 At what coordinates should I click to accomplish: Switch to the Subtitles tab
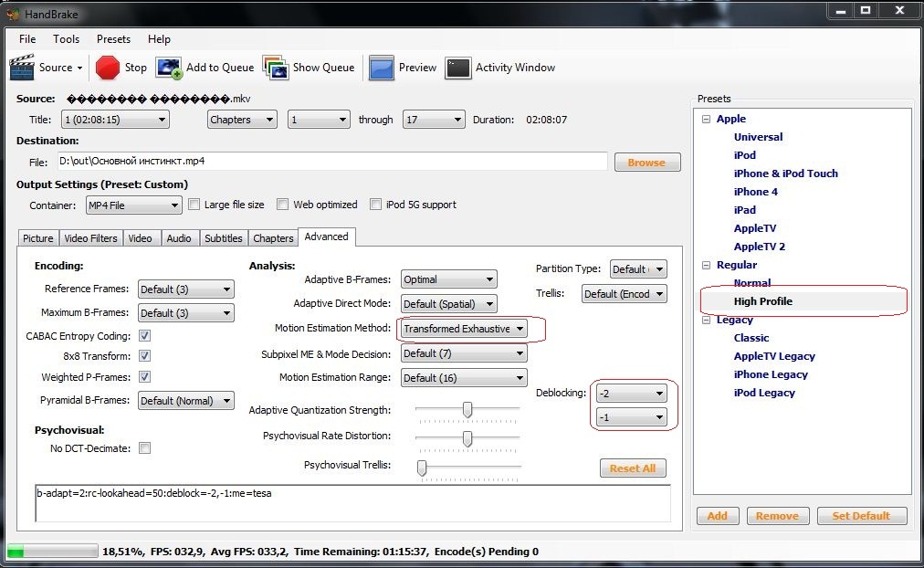[224, 238]
